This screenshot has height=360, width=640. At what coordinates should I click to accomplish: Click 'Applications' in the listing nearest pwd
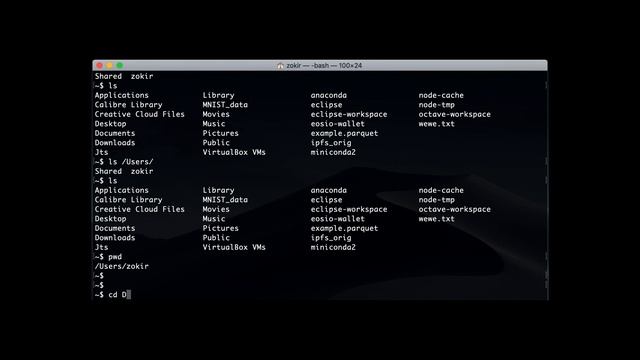(x=122, y=190)
